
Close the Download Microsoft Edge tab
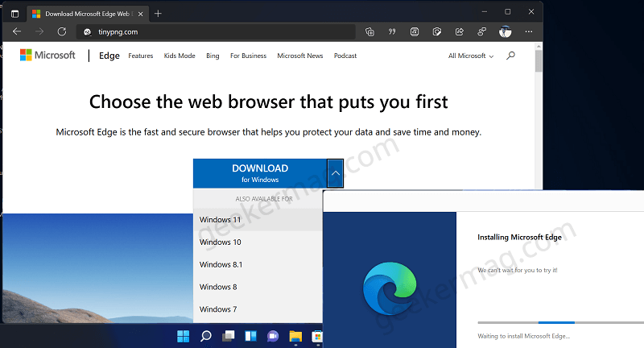pos(140,14)
